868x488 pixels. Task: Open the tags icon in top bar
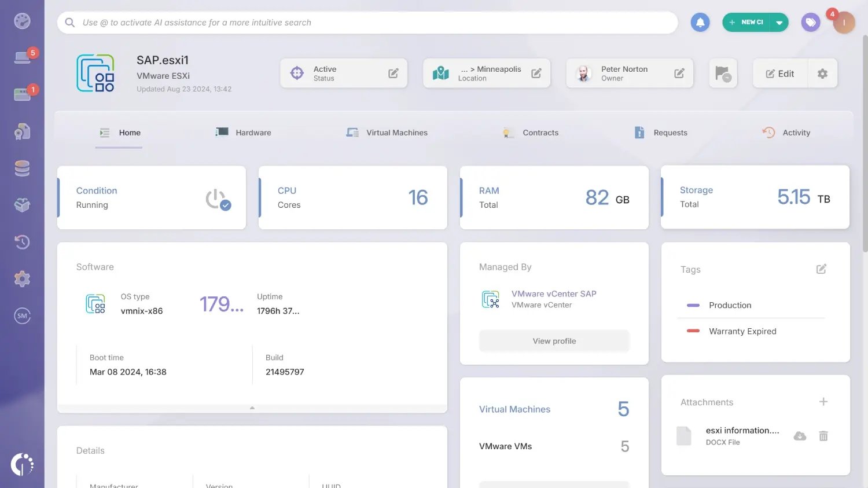pos(810,23)
